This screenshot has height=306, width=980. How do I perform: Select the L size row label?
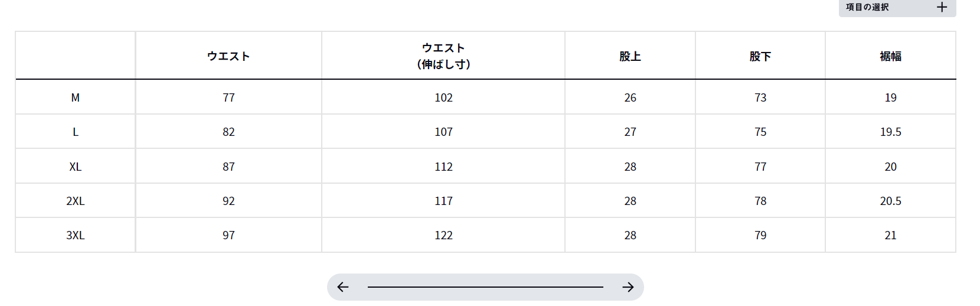pyautogui.click(x=76, y=132)
